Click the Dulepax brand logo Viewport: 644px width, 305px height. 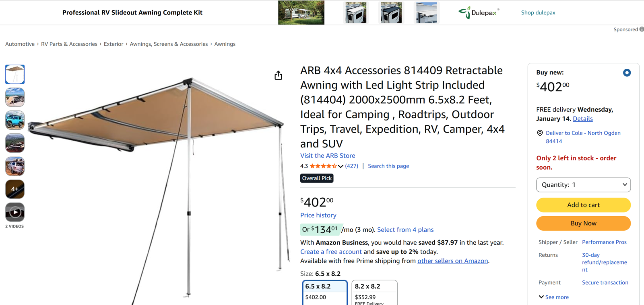coord(479,13)
